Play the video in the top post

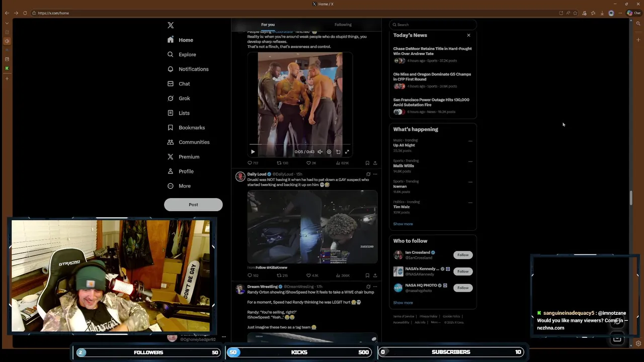[x=253, y=152]
